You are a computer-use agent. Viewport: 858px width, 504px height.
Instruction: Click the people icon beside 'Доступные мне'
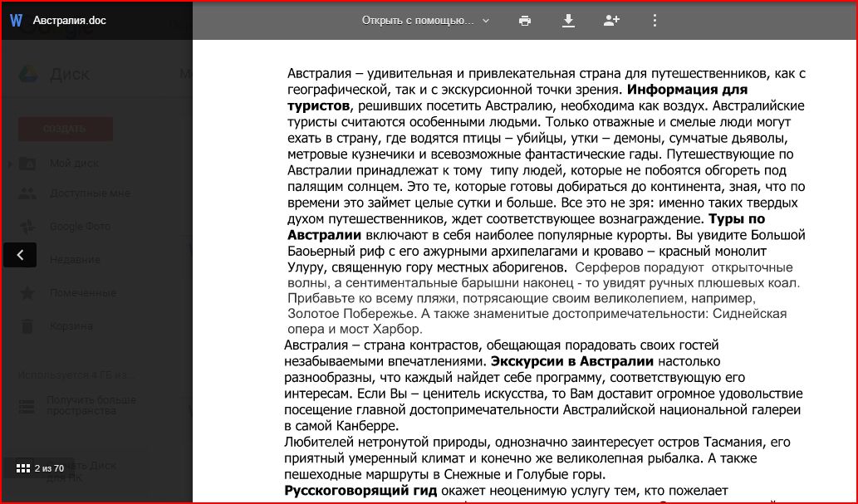point(27,193)
